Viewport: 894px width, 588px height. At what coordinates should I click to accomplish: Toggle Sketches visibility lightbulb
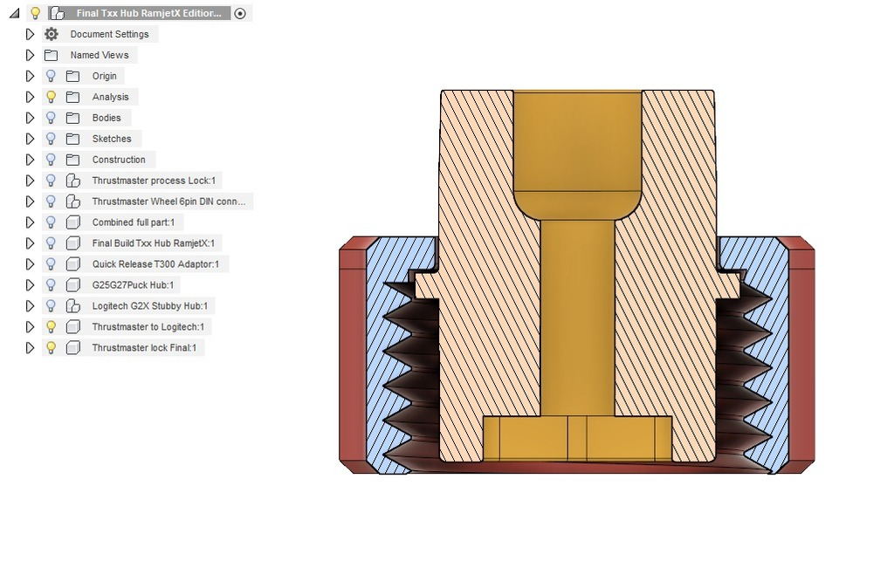coord(51,139)
